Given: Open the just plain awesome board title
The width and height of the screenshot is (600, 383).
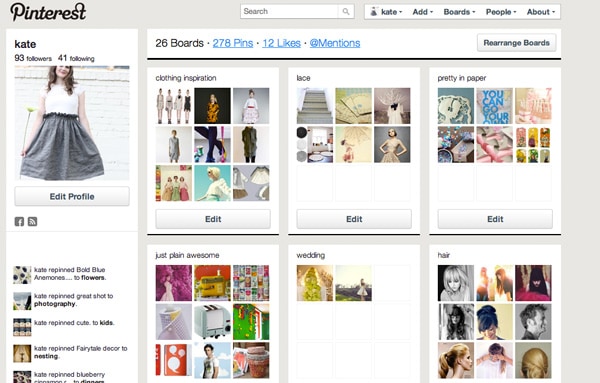Looking at the screenshot, I should (x=187, y=255).
